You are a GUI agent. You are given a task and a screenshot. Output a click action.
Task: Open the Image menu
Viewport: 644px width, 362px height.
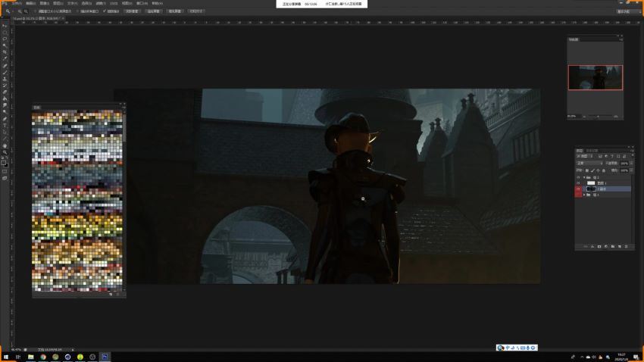pyautogui.click(x=45, y=3)
